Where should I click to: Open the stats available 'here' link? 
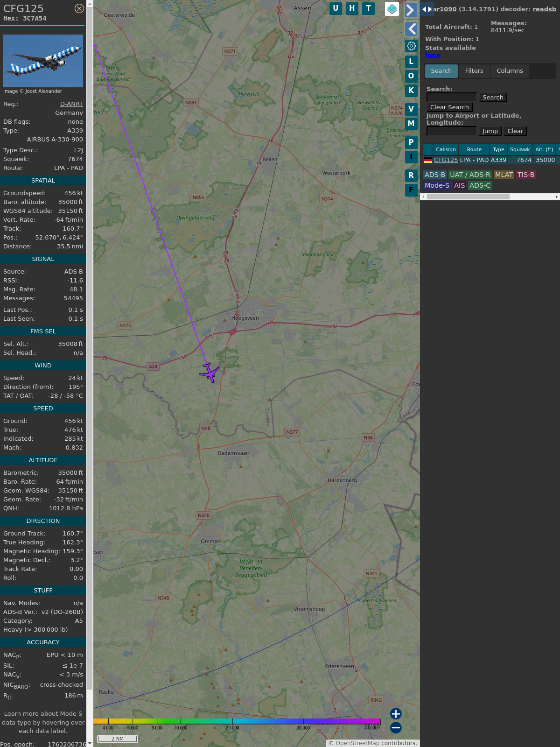(x=433, y=55)
